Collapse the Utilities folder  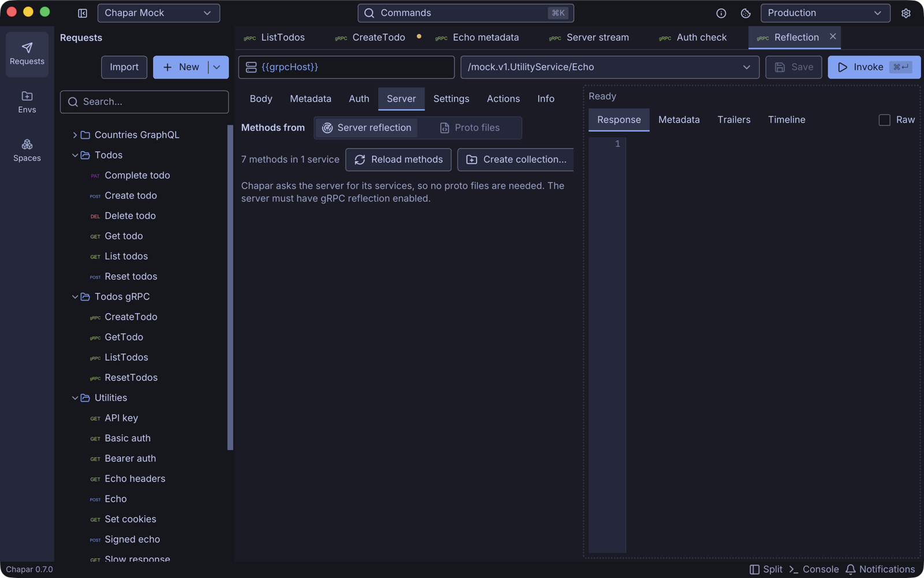pyautogui.click(x=74, y=398)
